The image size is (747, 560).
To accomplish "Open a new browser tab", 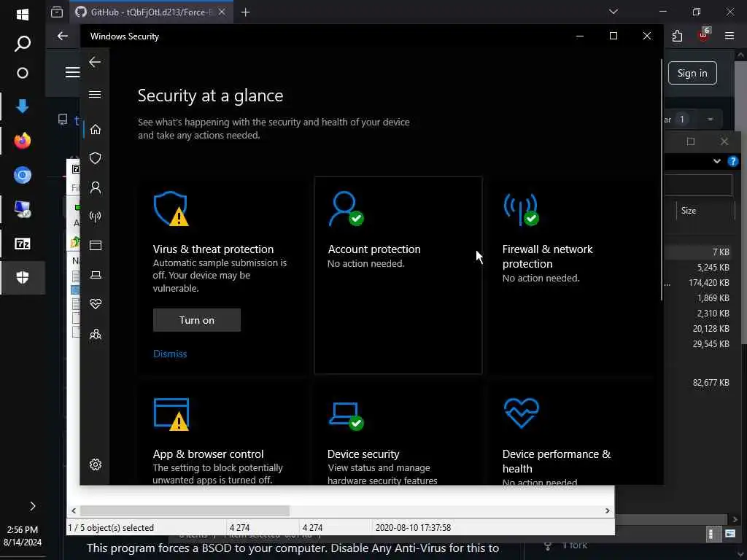I will (x=245, y=12).
